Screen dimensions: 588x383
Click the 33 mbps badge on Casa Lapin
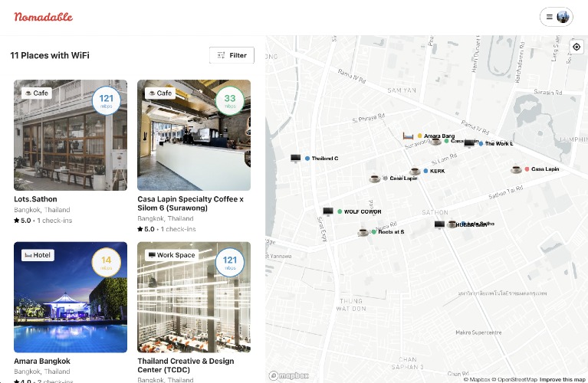click(230, 100)
